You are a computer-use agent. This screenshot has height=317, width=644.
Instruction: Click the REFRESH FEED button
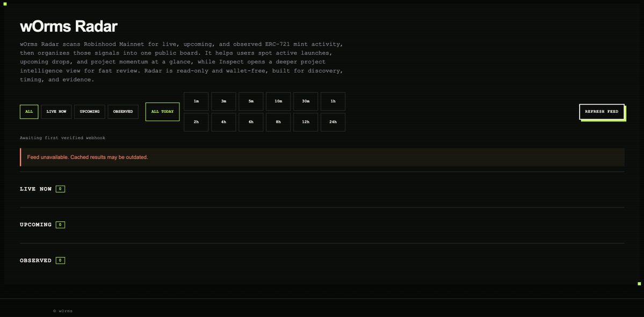[602, 112]
